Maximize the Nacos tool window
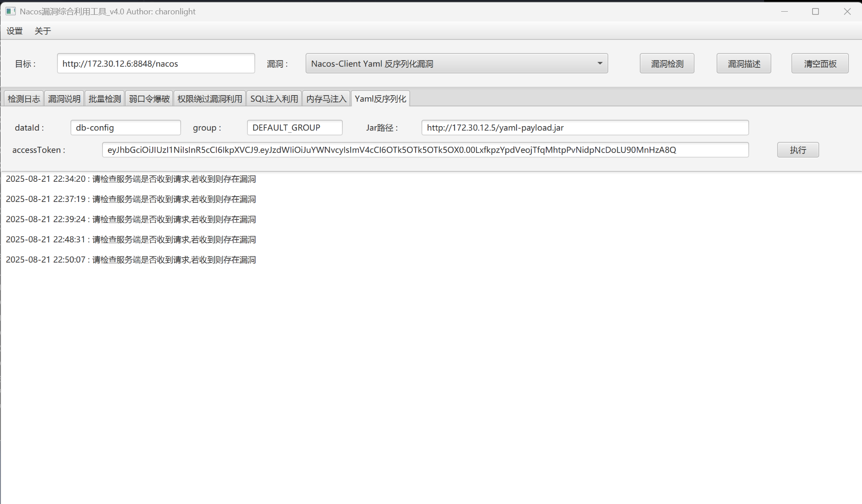Screen dimensions: 862x504 (816, 11)
